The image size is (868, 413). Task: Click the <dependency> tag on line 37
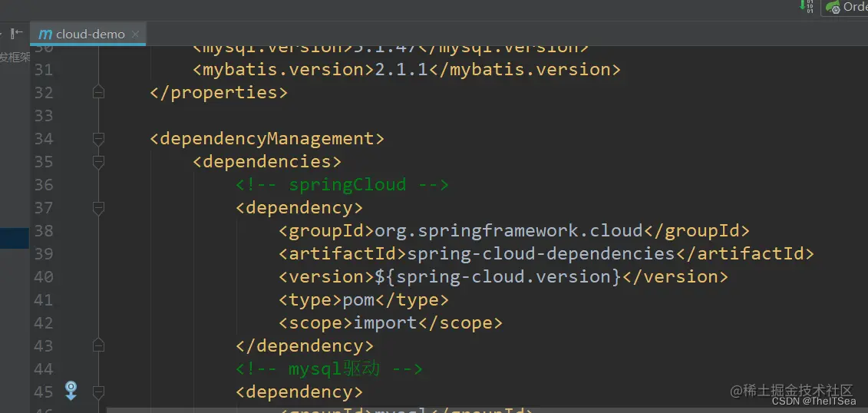(299, 207)
